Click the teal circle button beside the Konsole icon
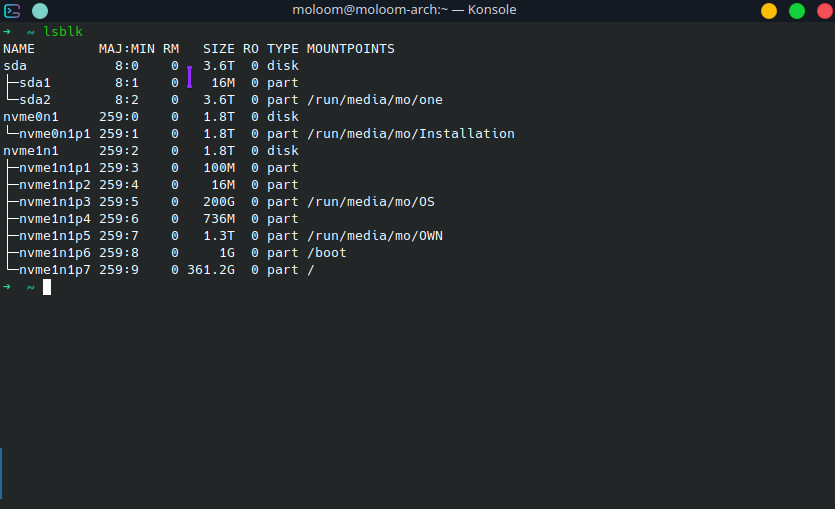 click(x=39, y=11)
